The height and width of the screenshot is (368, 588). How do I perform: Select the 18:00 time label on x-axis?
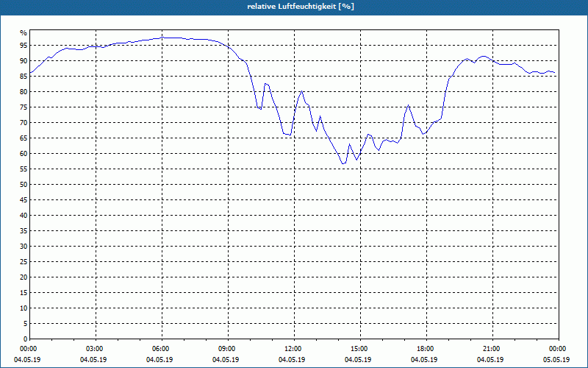coord(426,349)
